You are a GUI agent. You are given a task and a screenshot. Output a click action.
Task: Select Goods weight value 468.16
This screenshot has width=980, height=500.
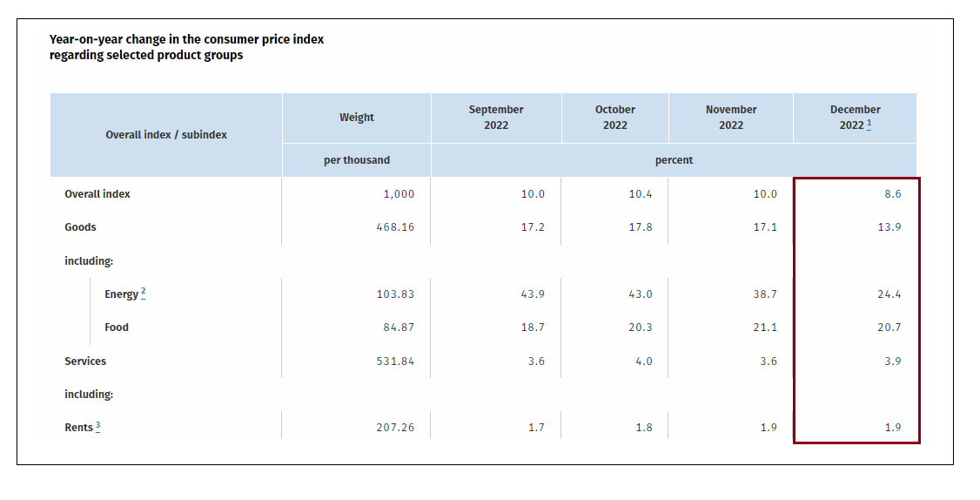[x=395, y=227]
